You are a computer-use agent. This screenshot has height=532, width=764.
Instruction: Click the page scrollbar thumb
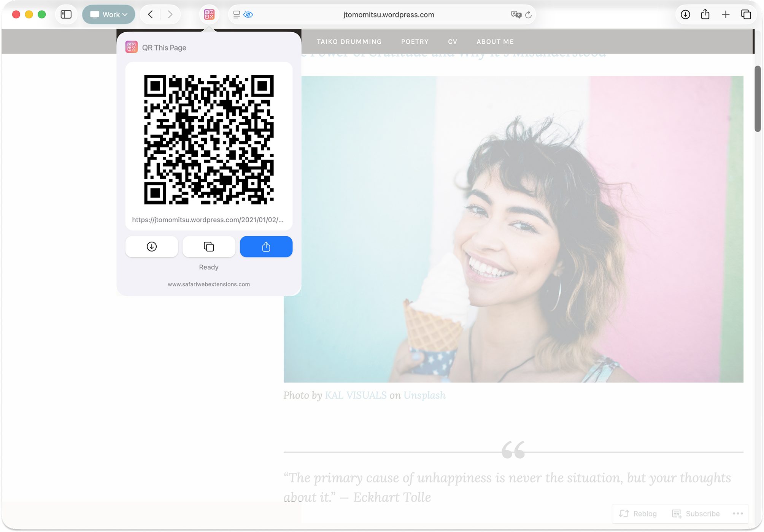pos(758,99)
